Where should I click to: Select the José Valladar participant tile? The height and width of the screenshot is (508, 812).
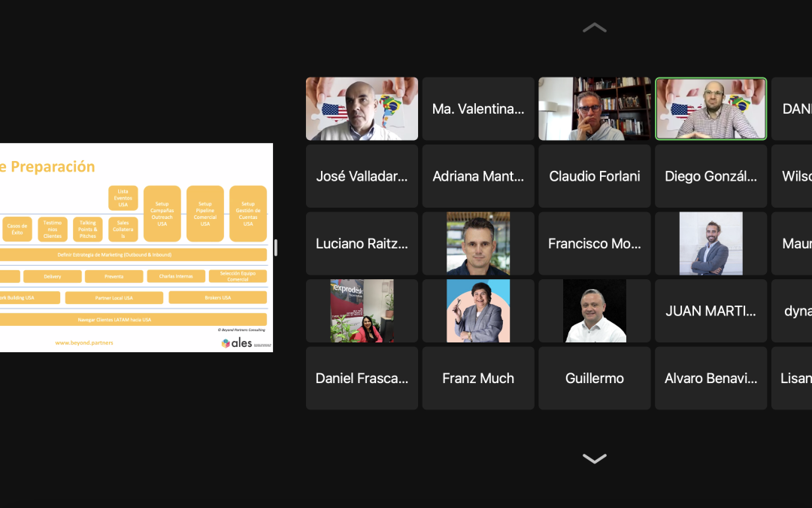click(362, 176)
